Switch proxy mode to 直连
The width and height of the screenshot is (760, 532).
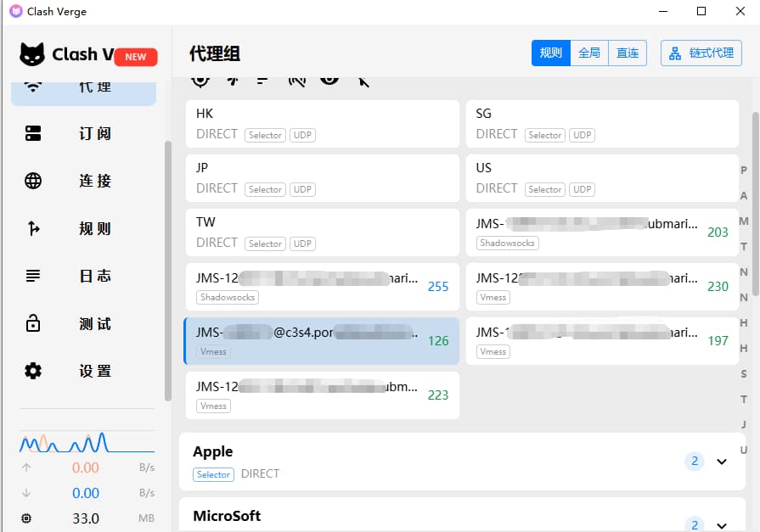coord(628,53)
